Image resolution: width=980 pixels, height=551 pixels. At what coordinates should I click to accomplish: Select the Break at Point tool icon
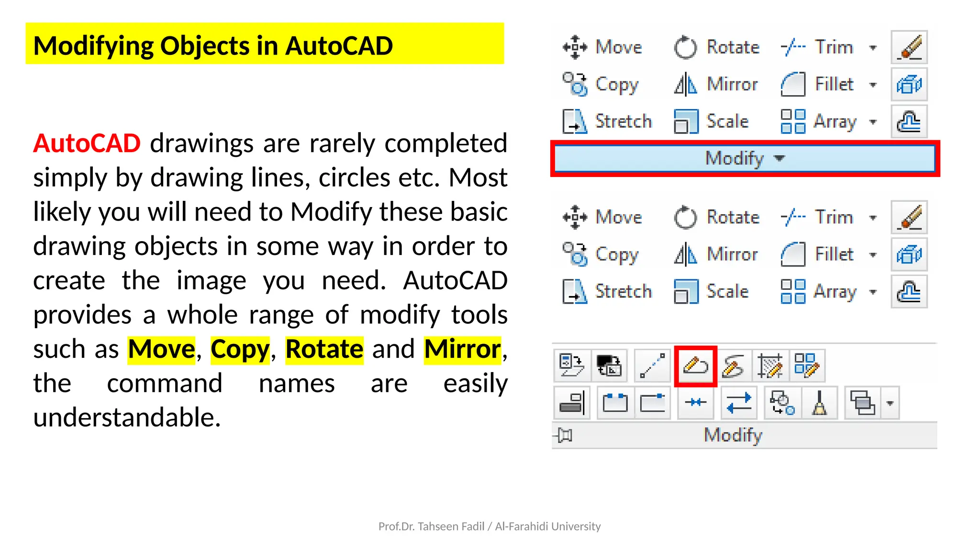pyautogui.click(x=653, y=403)
